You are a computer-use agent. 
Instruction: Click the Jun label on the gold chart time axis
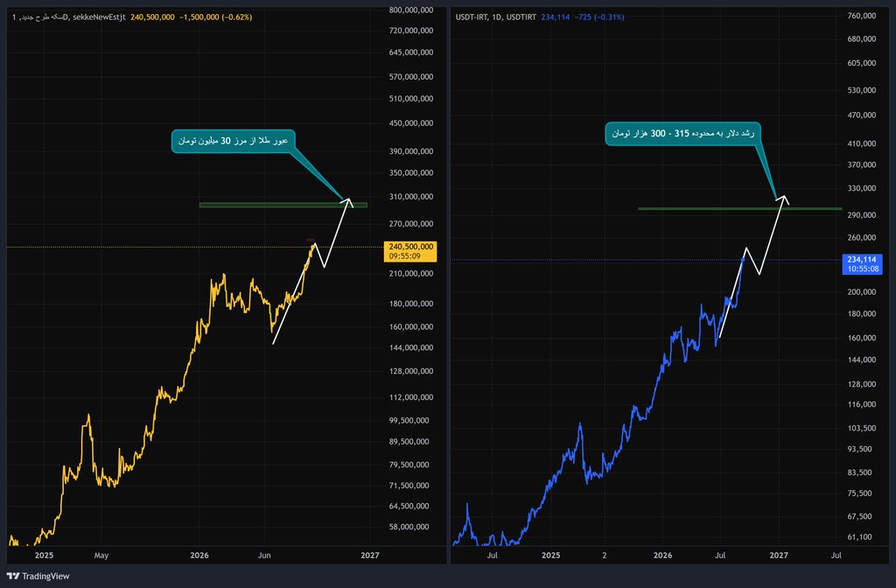point(264,556)
